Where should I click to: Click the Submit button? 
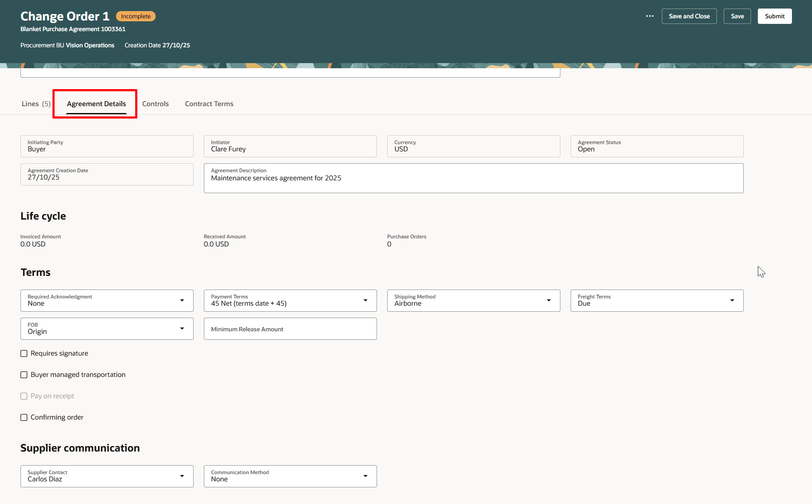pos(774,16)
